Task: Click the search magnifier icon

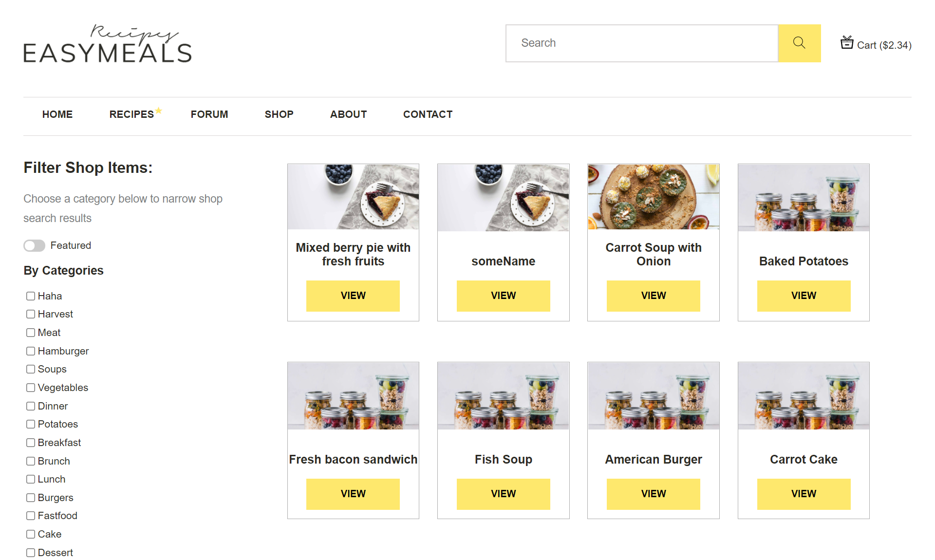Action: [x=799, y=43]
